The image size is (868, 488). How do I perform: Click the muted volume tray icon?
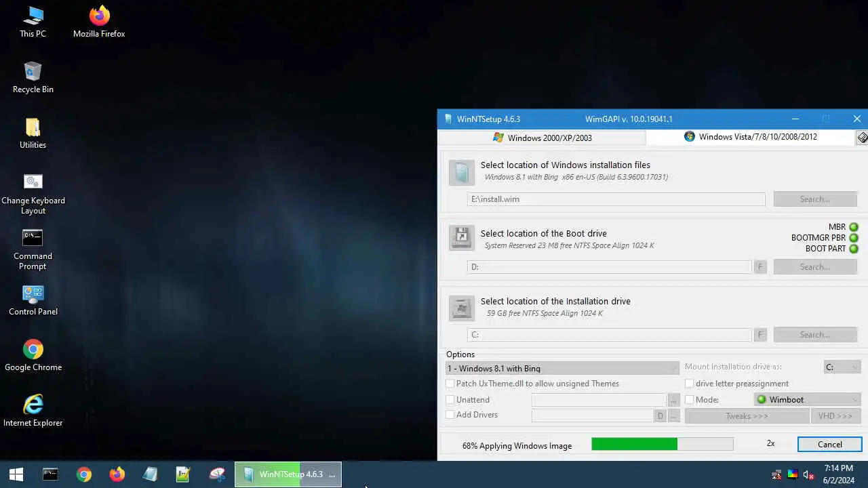[x=808, y=474]
